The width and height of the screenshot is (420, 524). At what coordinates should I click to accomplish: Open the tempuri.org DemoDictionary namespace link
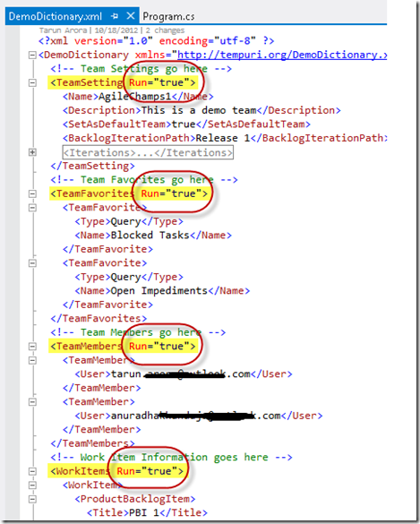282,55
